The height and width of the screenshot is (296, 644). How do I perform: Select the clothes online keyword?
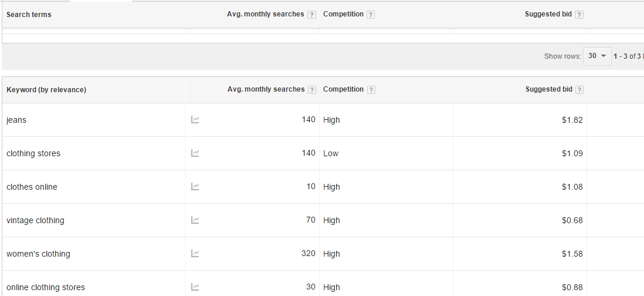tap(32, 187)
